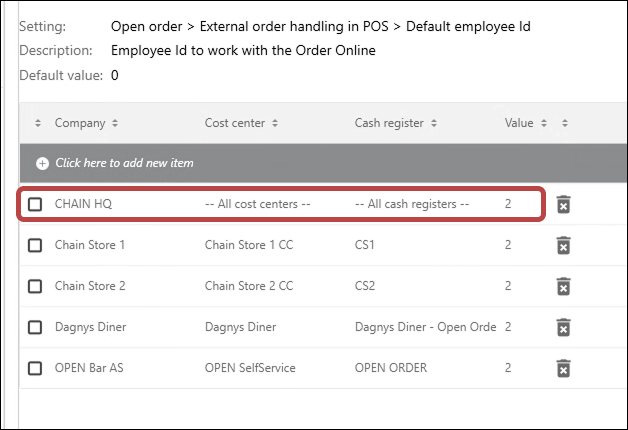Remove the Chain Store 2 row via trash icon
The image size is (628, 430).
click(x=564, y=286)
